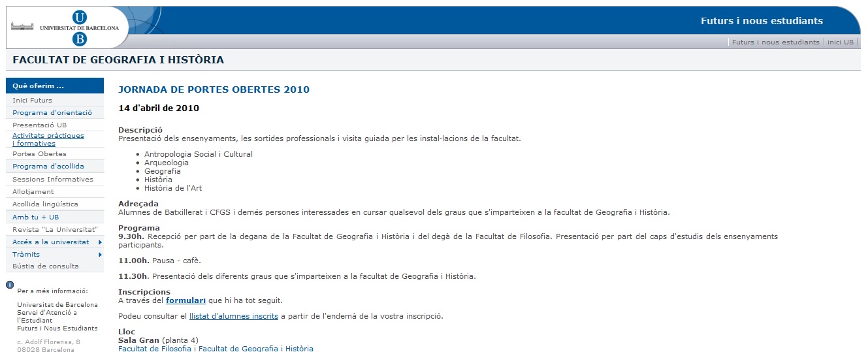
Task: Open Acollida lingüística menu item
Action: 45,204
